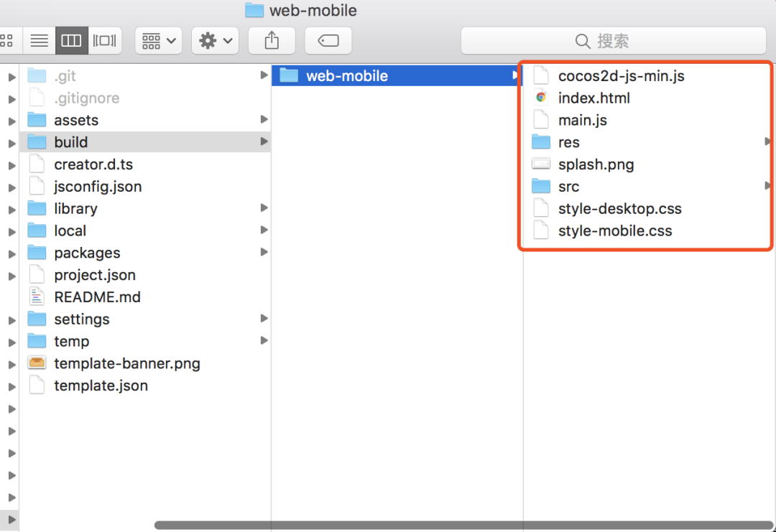Click the horizontal scrollbar at bottom
The width and height of the screenshot is (776, 532).
[x=463, y=525]
